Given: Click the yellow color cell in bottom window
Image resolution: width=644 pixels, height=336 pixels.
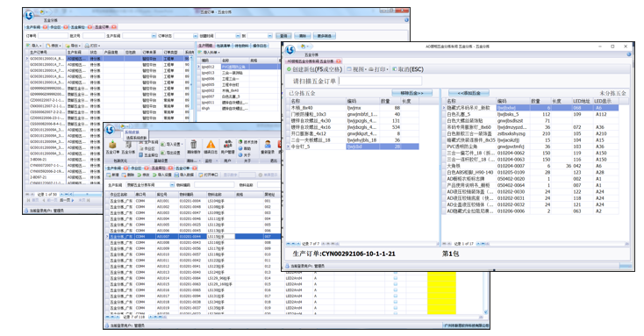Looking at the screenshot, I should (441, 292).
